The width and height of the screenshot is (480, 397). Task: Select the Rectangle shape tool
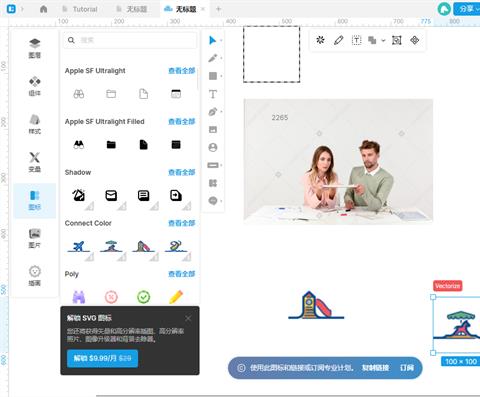click(213, 76)
